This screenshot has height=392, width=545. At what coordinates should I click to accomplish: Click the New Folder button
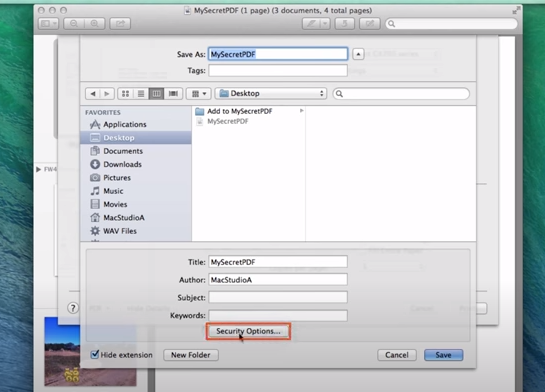191,355
